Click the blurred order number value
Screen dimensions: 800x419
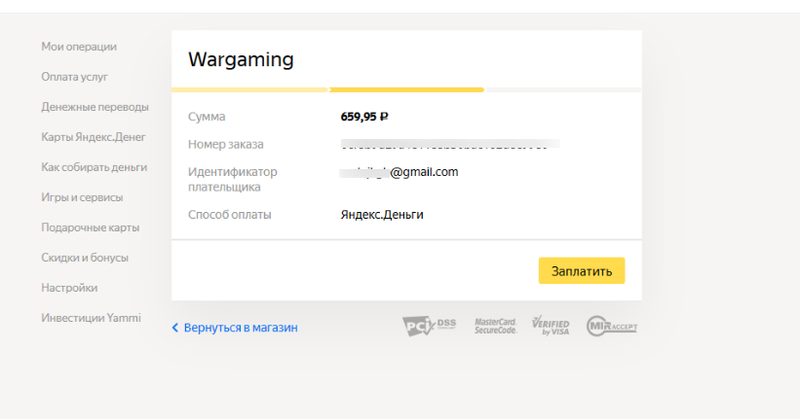coord(450,144)
